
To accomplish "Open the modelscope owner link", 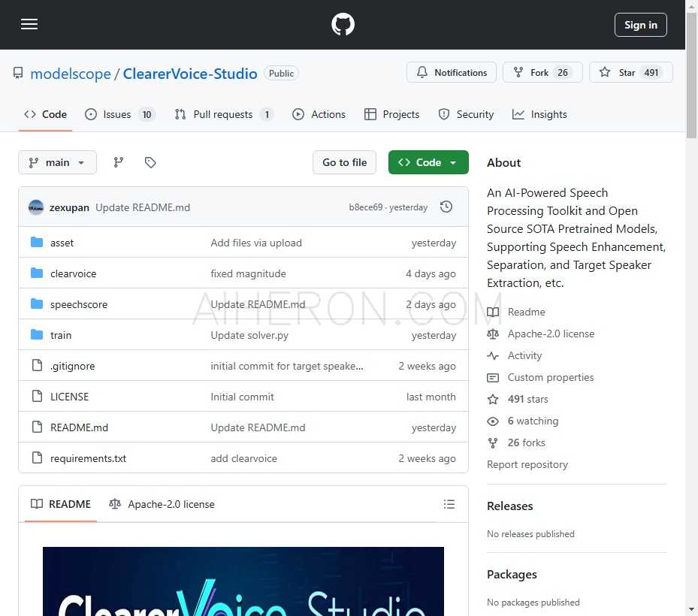I will pyautogui.click(x=71, y=74).
